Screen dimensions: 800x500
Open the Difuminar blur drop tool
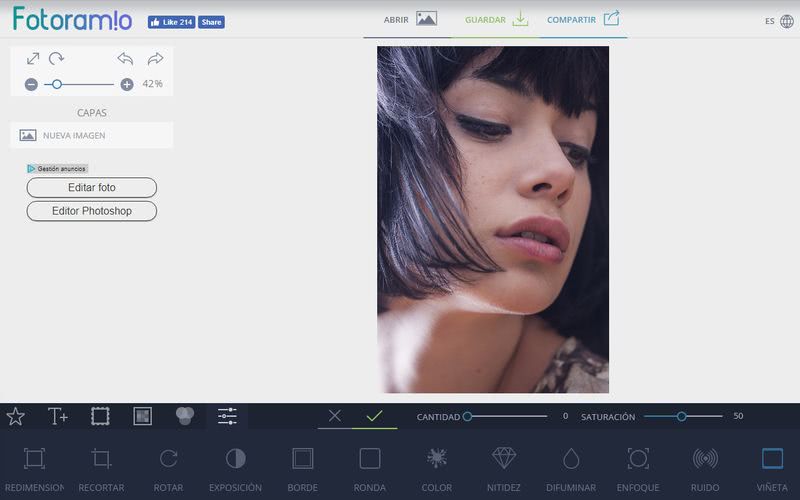(571, 469)
